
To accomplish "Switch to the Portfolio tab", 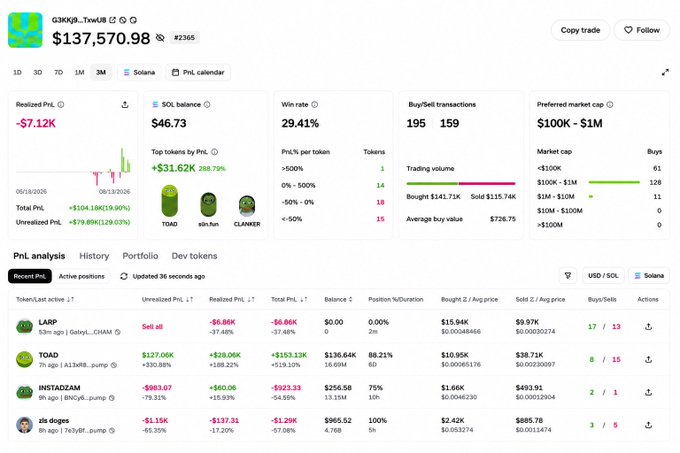I will (140, 256).
